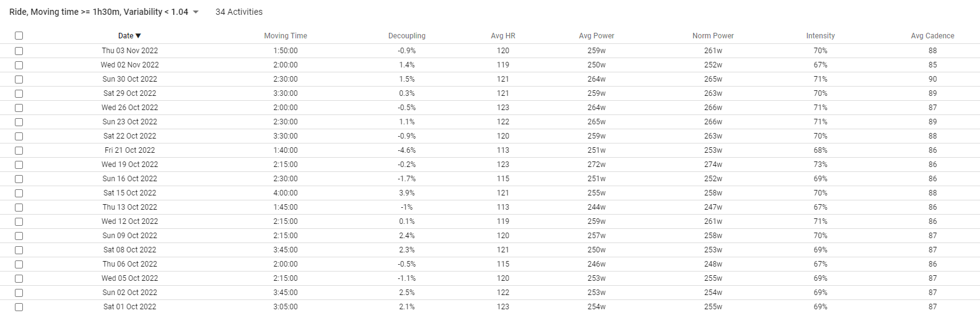980x313 pixels.
Task: Select checkbox for Fri 21 Oct 2022
Action: pos(19,150)
